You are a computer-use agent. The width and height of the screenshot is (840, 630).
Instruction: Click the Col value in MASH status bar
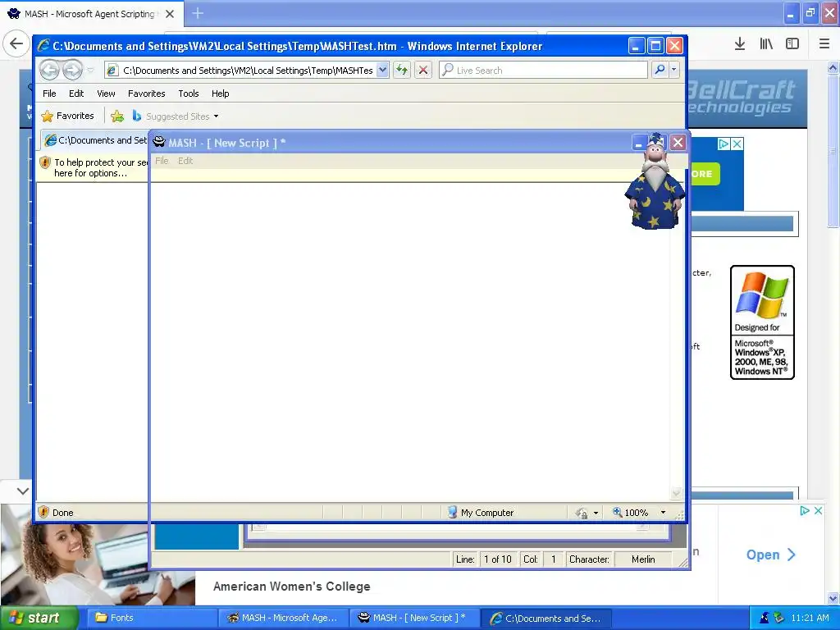[x=554, y=559]
